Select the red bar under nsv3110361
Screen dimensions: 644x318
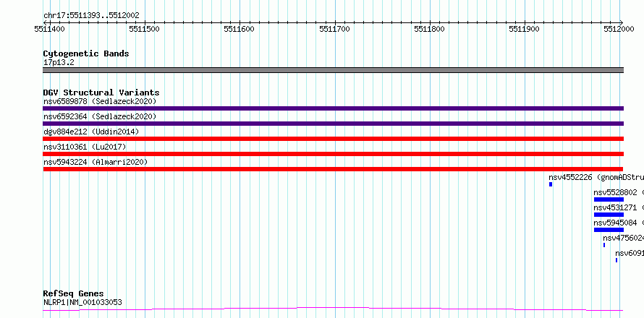(x=333, y=154)
